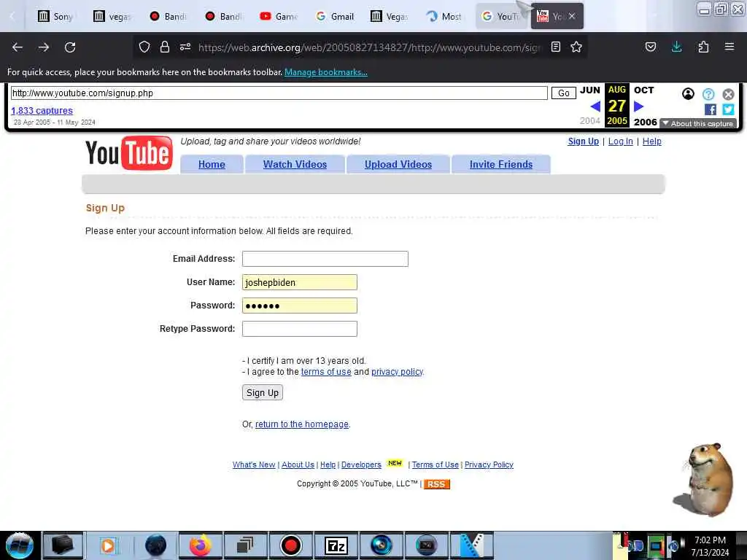Click the red record button taskbar icon
747x560 pixels.
coord(290,545)
